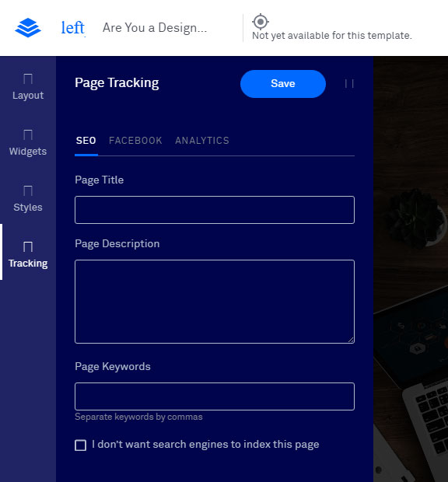This screenshot has width=448, height=482.
Task: Switch to the ANALYTICS tab
Action: click(x=202, y=141)
